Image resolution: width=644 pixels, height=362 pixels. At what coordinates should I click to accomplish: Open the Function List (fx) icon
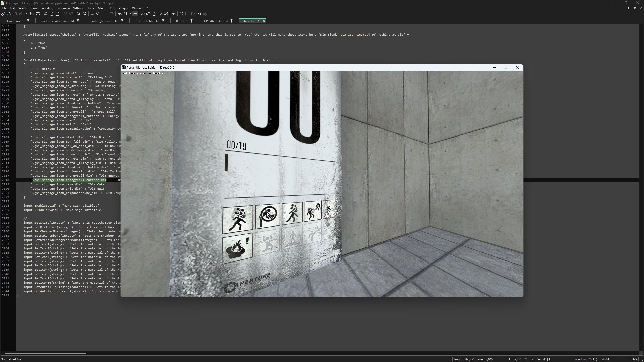pos(160,14)
